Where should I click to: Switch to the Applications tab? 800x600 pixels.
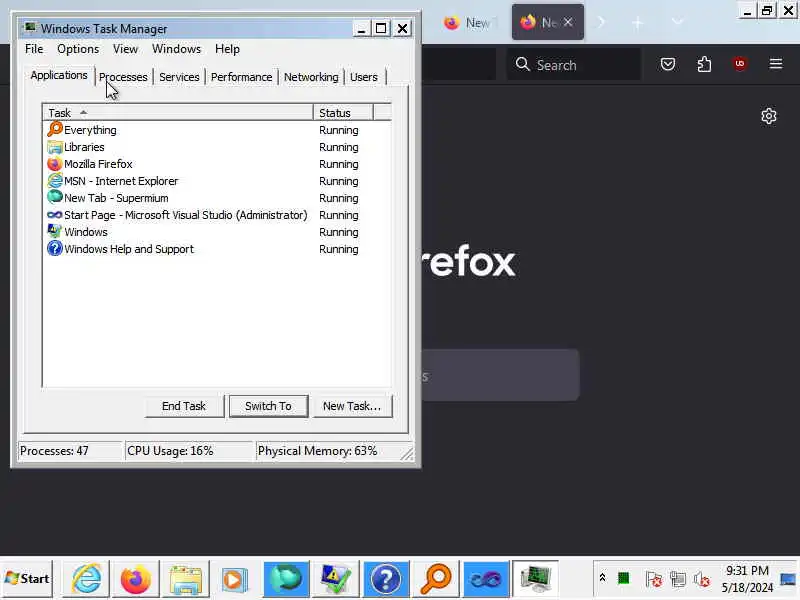(x=59, y=76)
